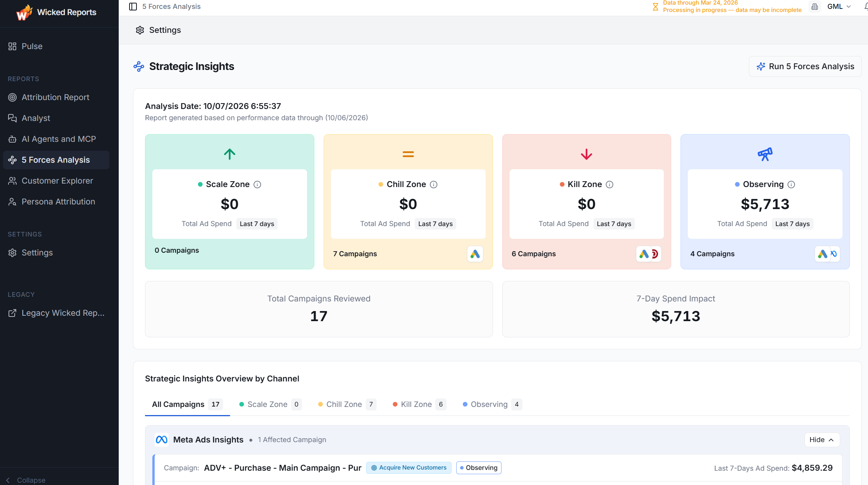The image size is (868, 485).
Task: Switch to the Observing tab
Action: point(492,404)
